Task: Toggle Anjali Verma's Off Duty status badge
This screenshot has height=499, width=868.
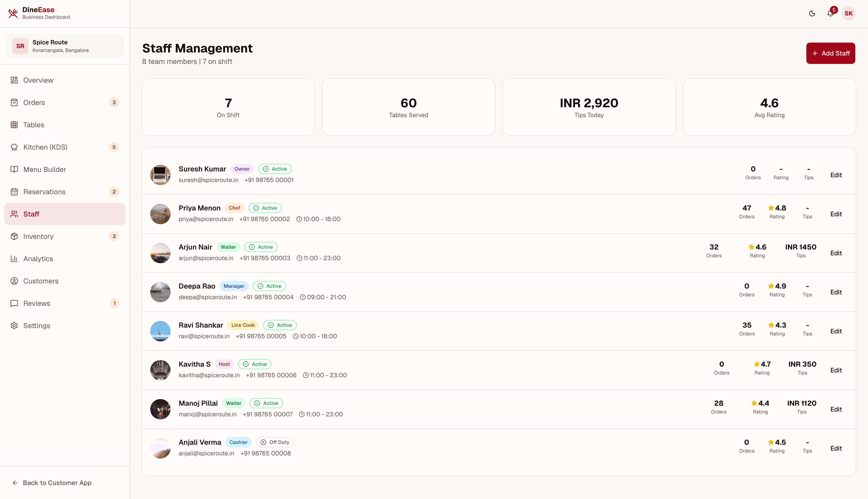Action: tap(275, 442)
